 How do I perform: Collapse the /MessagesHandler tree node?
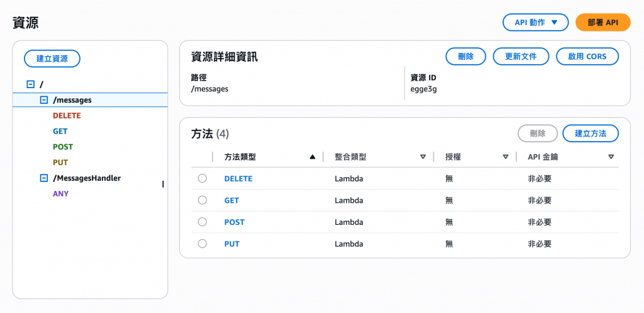(x=43, y=178)
